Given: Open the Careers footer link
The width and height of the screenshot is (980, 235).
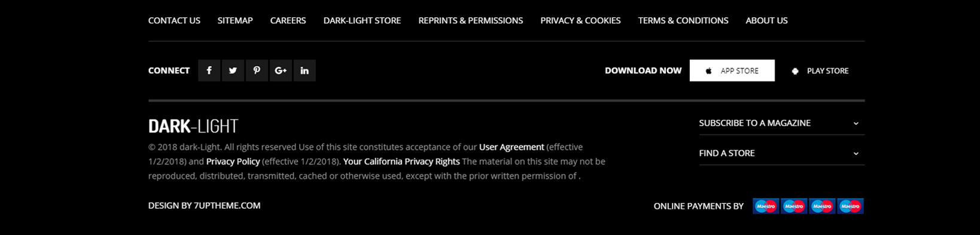Looking at the screenshot, I should [x=288, y=20].
